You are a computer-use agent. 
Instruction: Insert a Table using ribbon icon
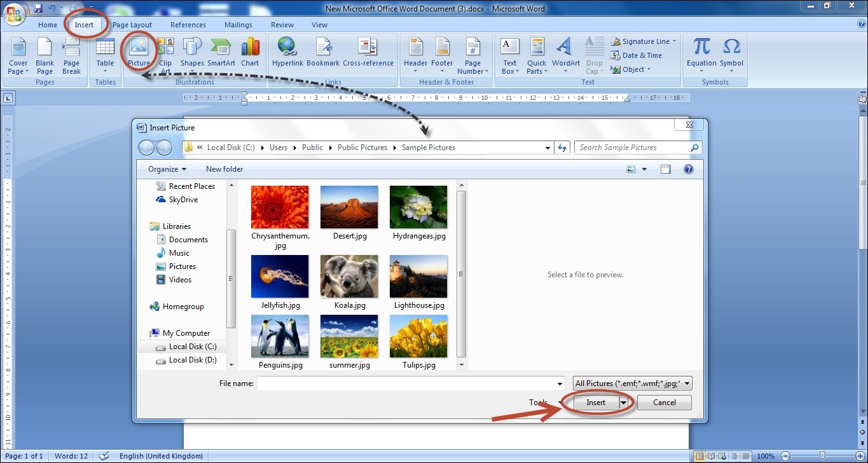click(105, 48)
